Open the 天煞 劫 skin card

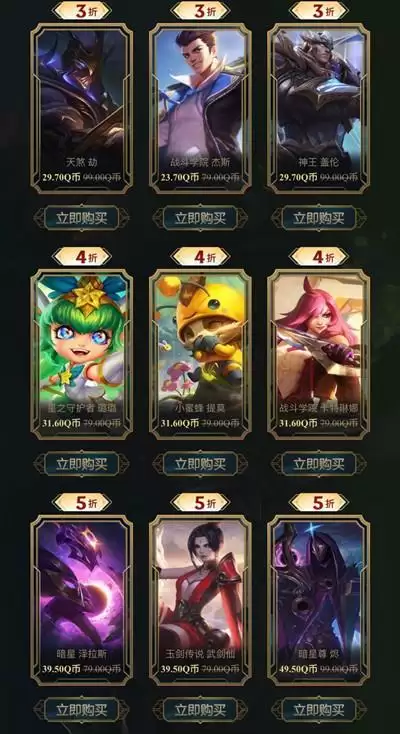pos(81,109)
